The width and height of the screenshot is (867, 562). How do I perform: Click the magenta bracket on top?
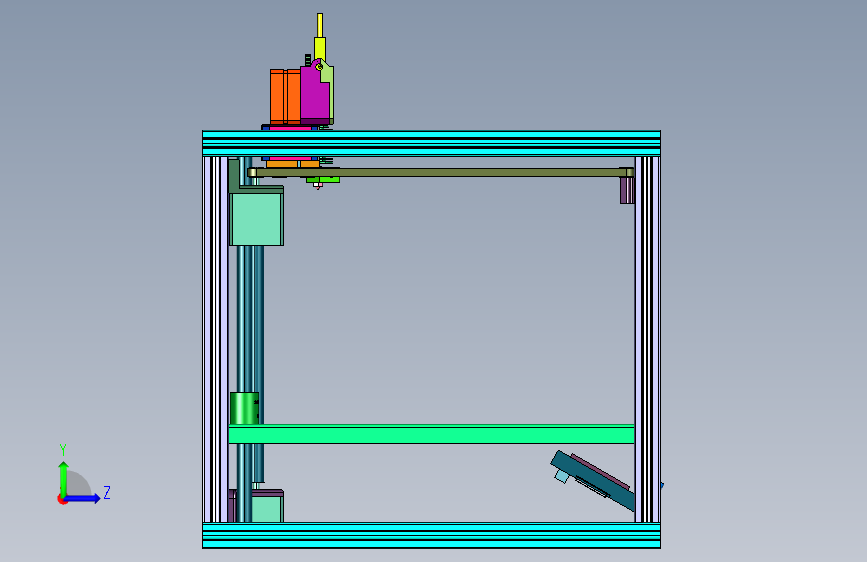315,94
